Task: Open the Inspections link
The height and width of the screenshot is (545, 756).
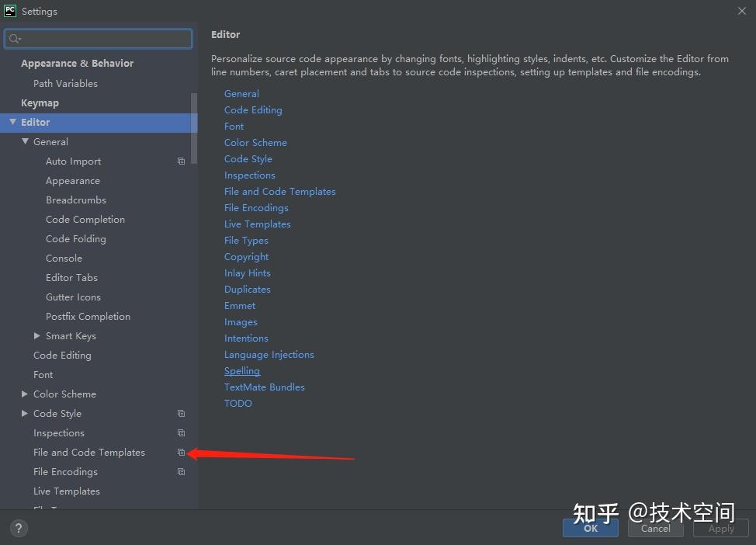Action: coord(250,175)
